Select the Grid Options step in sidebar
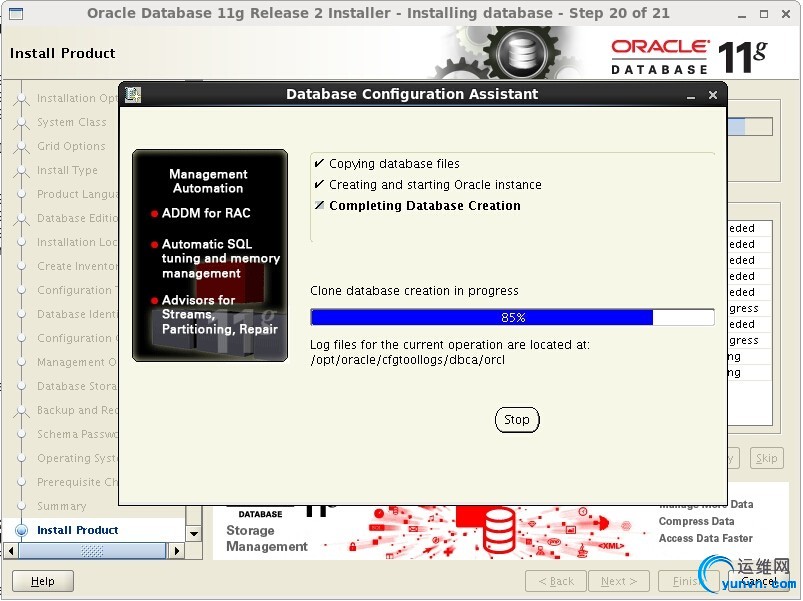The width and height of the screenshot is (803, 601). [x=71, y=146]
